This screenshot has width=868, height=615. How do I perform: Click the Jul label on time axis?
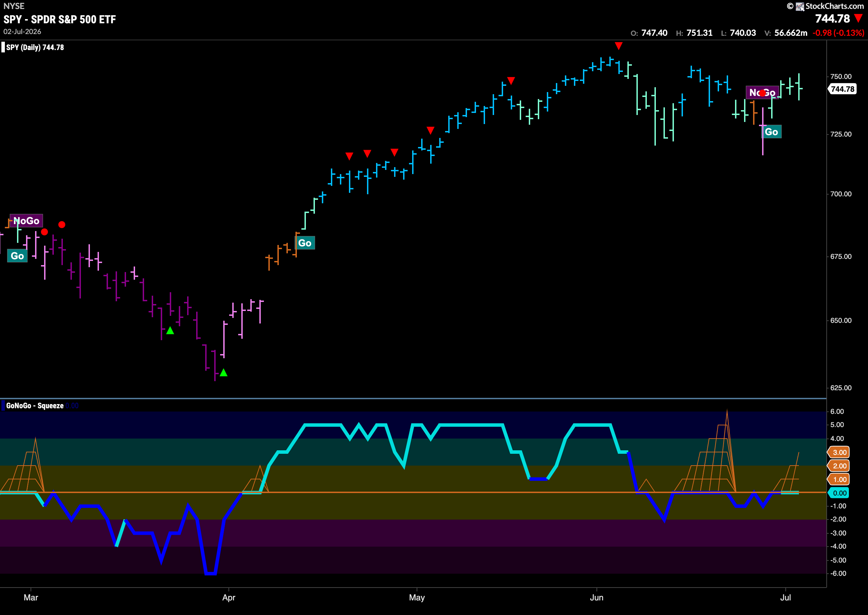(x=785, y=598)
